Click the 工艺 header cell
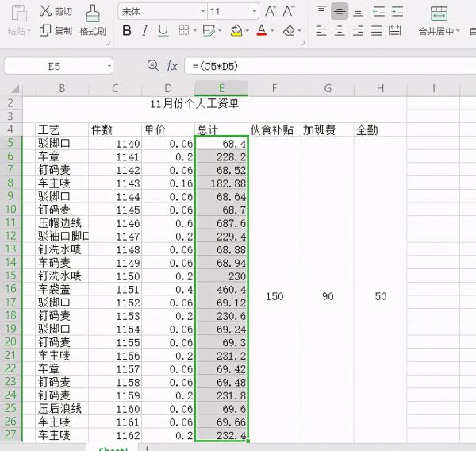This screenshot has width=476, height=451. pyautogui.click(x=62, y=129)
